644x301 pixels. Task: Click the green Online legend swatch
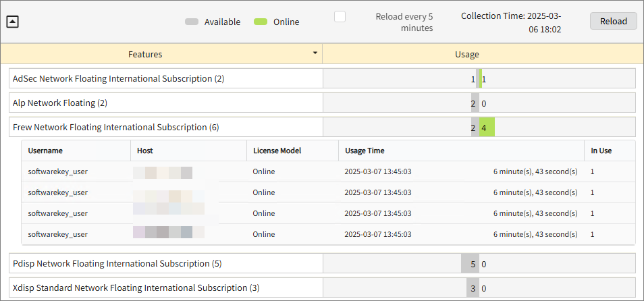tap(261, 22)
